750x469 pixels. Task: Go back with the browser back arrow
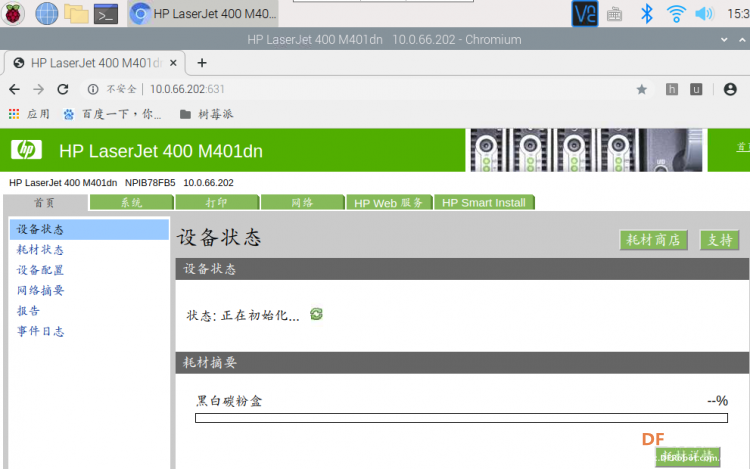(x=15, y=89)
